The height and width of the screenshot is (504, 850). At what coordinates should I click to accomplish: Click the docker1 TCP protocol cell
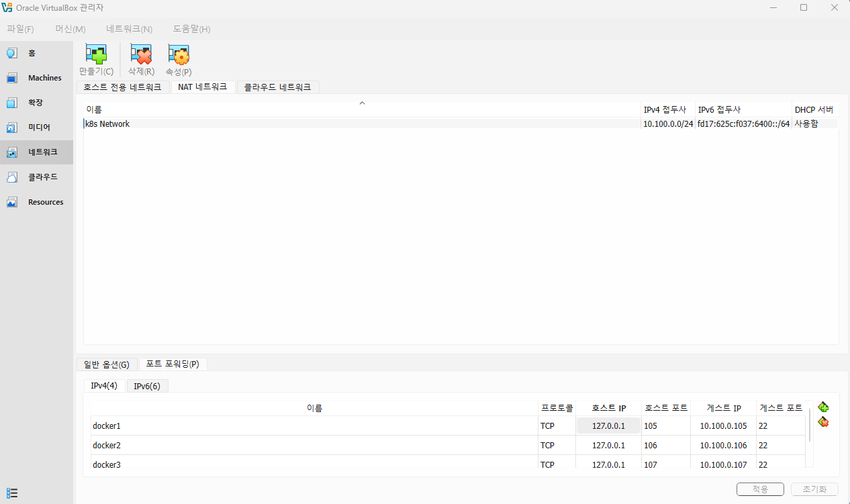coord(557,426)
